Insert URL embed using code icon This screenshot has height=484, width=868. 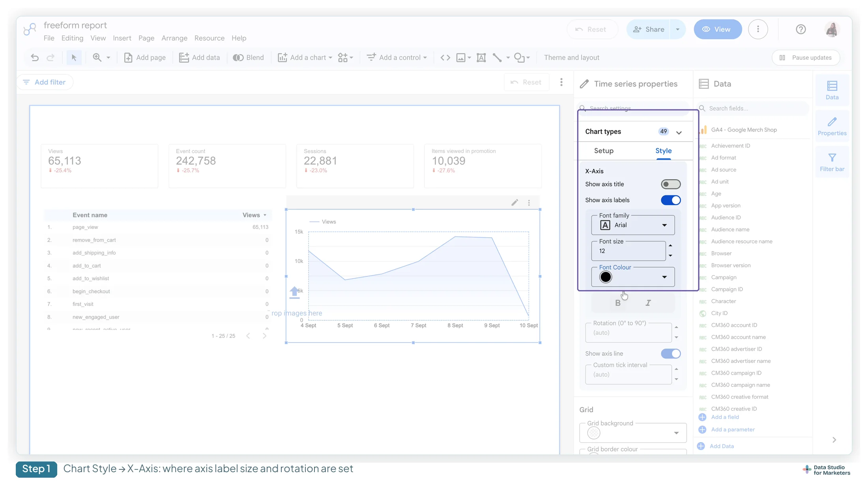coord(445,58)
